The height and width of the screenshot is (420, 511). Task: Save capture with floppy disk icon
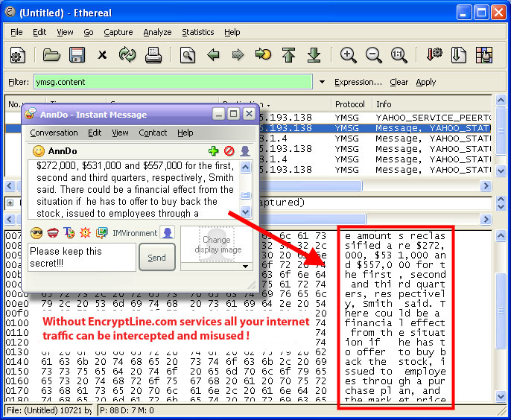tap(77, 55)
